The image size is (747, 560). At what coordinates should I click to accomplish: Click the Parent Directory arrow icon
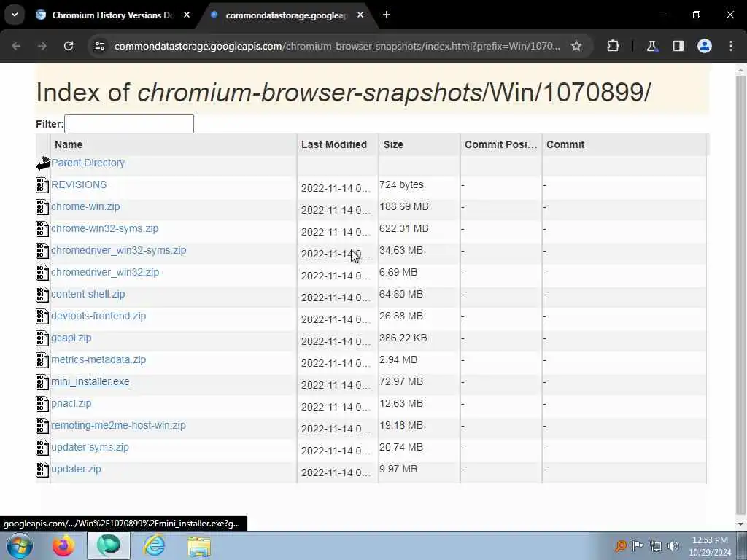(43, 163)
